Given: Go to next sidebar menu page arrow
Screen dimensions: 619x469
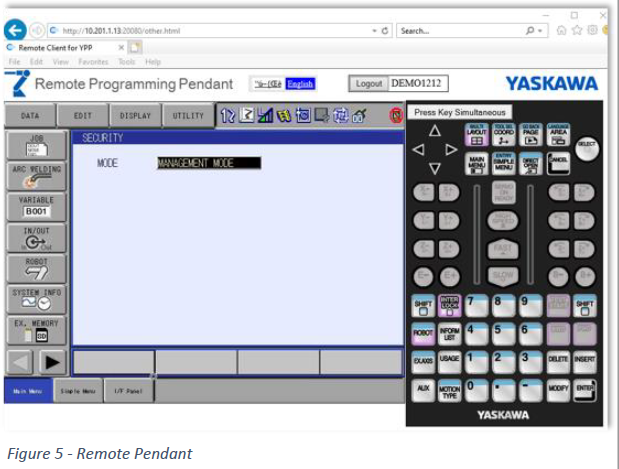Looking at the screenshot, I should click(52, 362).
